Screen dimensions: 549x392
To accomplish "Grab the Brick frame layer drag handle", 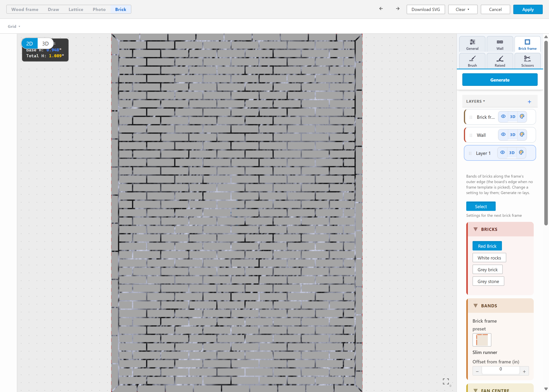I will (x=471, y=117).
